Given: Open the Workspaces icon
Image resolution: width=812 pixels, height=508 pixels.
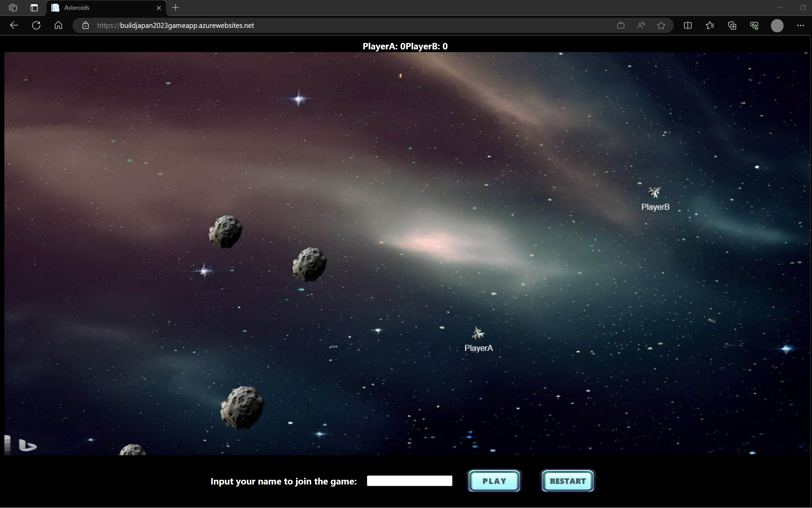Looking at the screenshot, I should [x=13, y=7].
